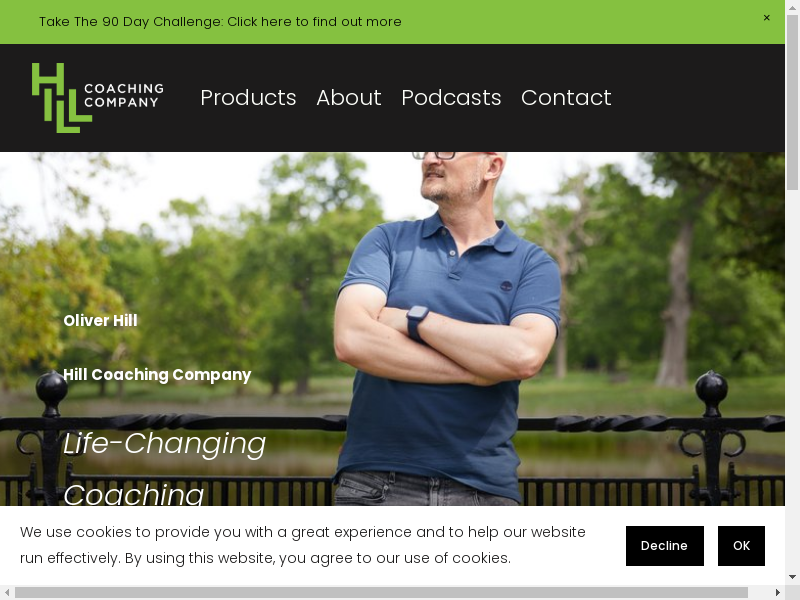800x600 pixels.
Task: Close the green 90 Day Challenge banner
Action: click(x=766, y=18)
